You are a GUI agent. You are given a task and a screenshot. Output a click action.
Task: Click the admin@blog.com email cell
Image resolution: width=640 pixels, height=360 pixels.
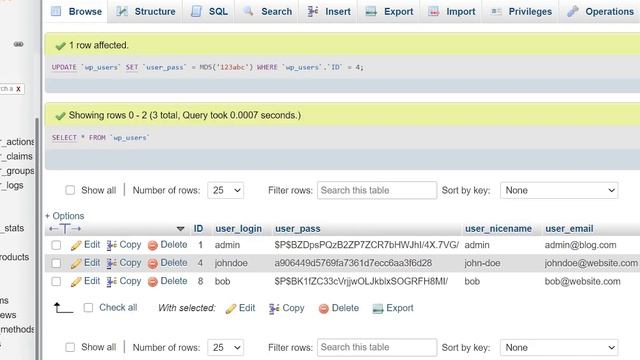coord(580,245)
